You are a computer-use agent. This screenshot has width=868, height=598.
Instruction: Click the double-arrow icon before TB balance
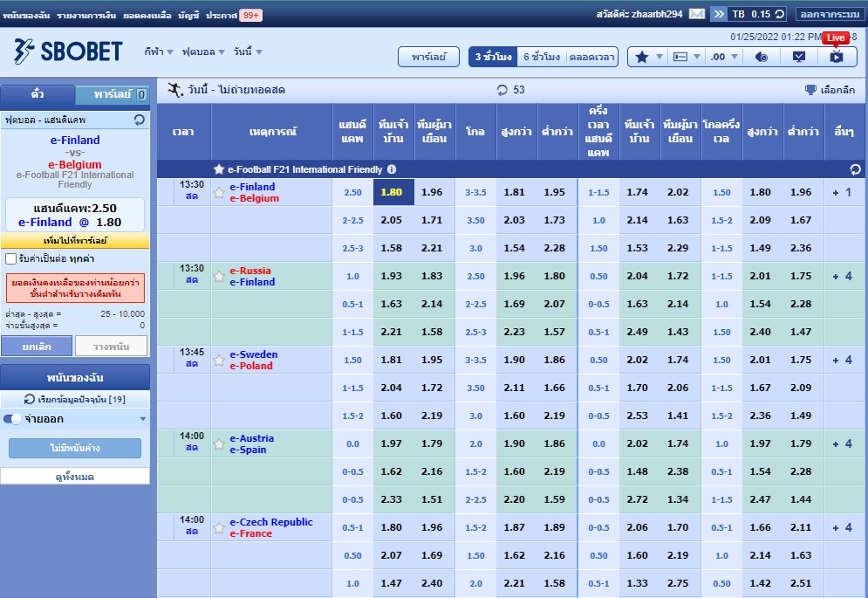click(x=719, y=14)
